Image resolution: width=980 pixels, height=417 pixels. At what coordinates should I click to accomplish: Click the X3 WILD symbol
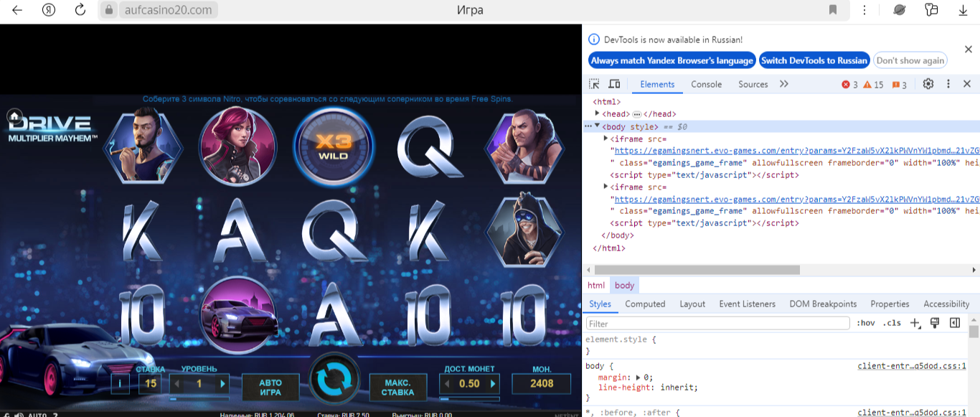334,146
